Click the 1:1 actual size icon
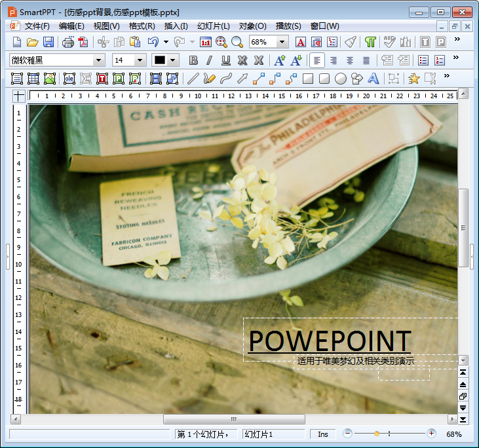Screen dimensions: 479x448 206,42
